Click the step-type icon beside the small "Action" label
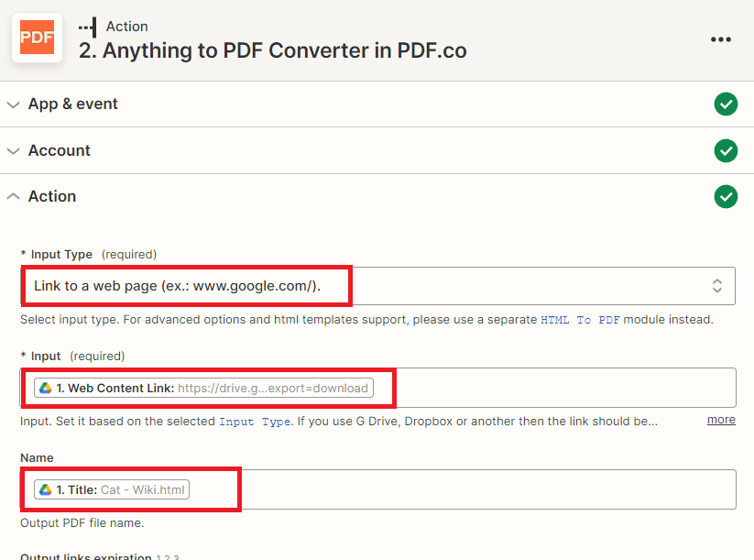 (88, 27)
